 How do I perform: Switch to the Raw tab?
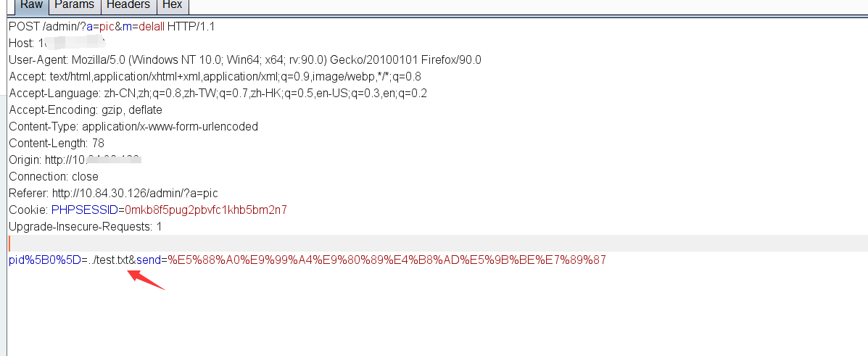(x=32, y=5)
